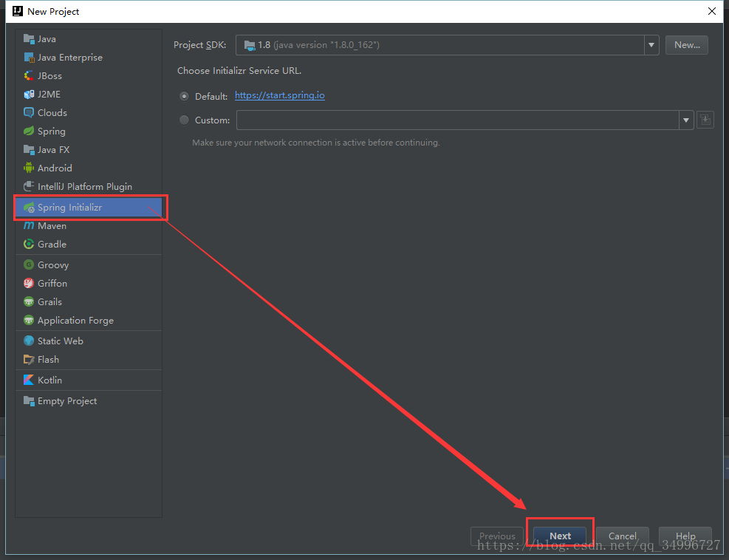Choose Spring Initializr project type
729x560 pixels.
89,208
